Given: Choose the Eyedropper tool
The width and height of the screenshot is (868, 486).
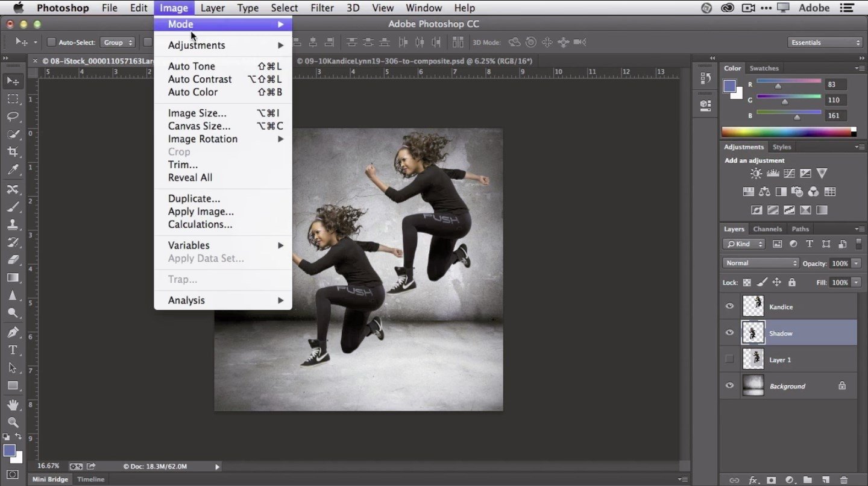Looking at the screenshot, I should point(13,170).
